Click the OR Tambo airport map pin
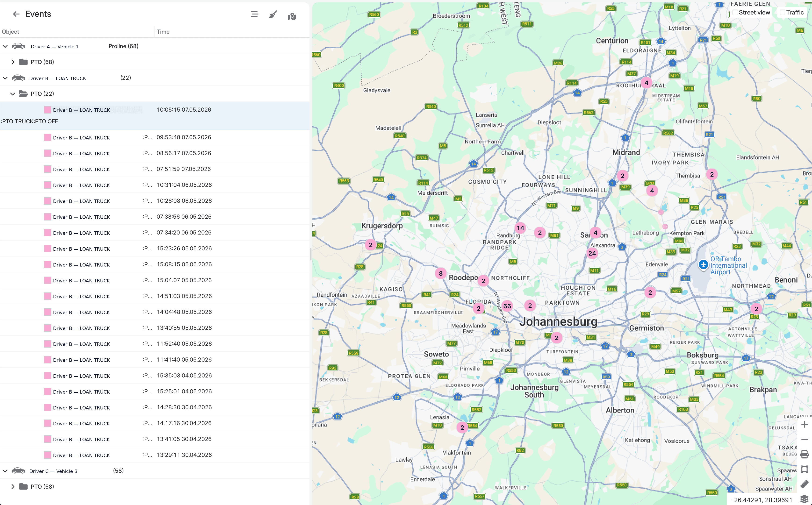Image resolution: width=812 pixels, height=505 pixels. click(703, 264)
